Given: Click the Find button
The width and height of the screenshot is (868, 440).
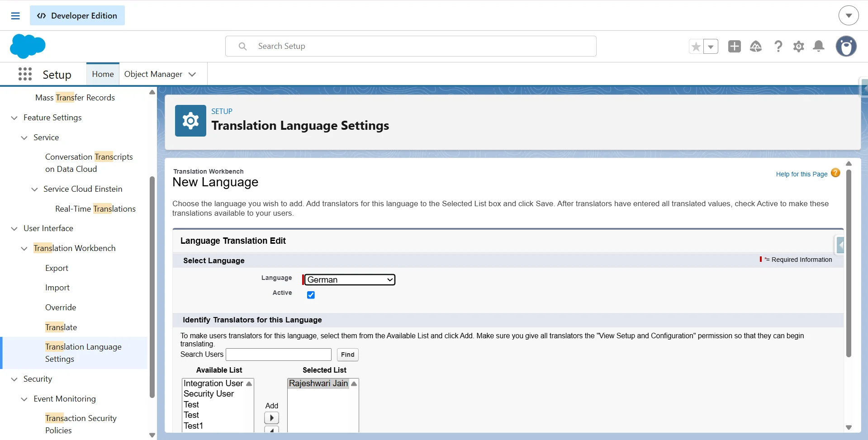Looking at the screenshot, I should click(x=348, y=355).
